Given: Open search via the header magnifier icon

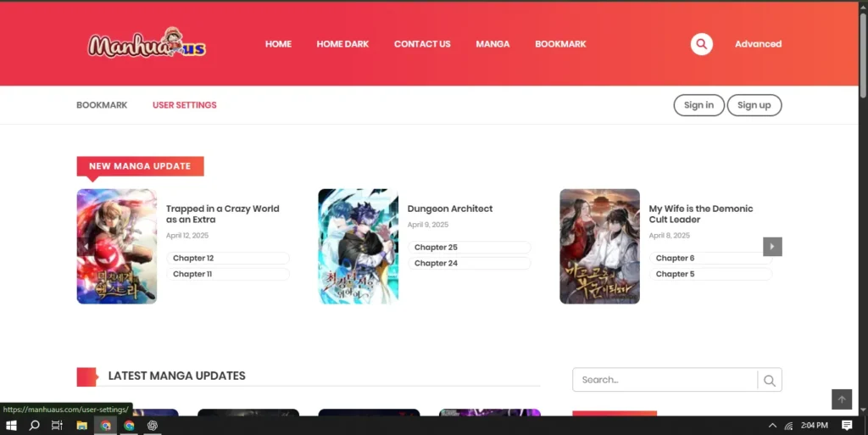Looking at the screenshot, I should (701, 44).
